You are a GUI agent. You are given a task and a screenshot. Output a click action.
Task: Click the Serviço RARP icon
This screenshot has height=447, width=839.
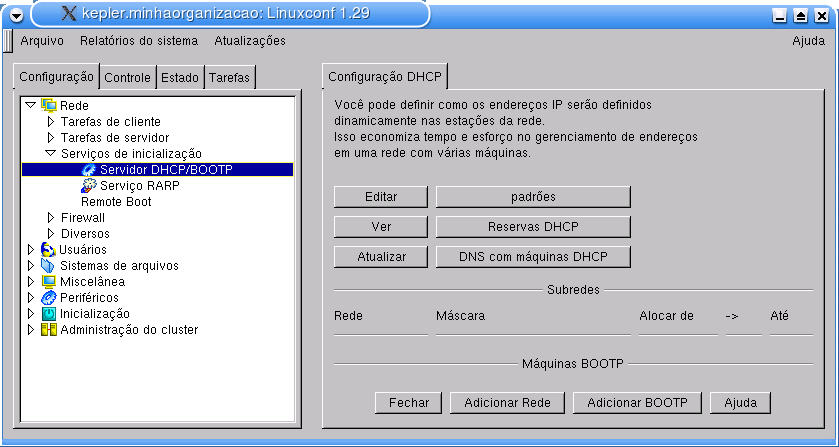pyautogui.click(x=89, y=185)
